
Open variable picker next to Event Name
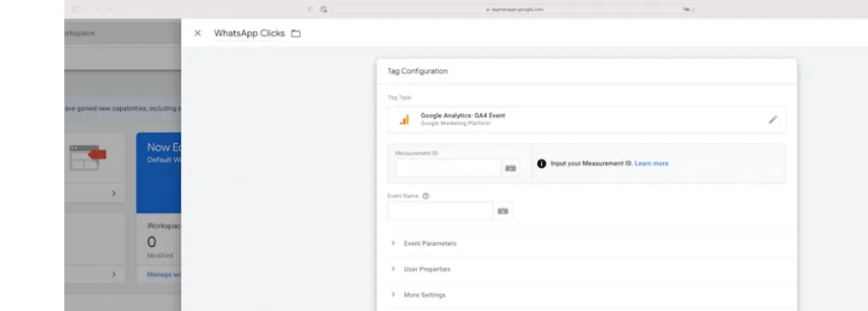503,210
